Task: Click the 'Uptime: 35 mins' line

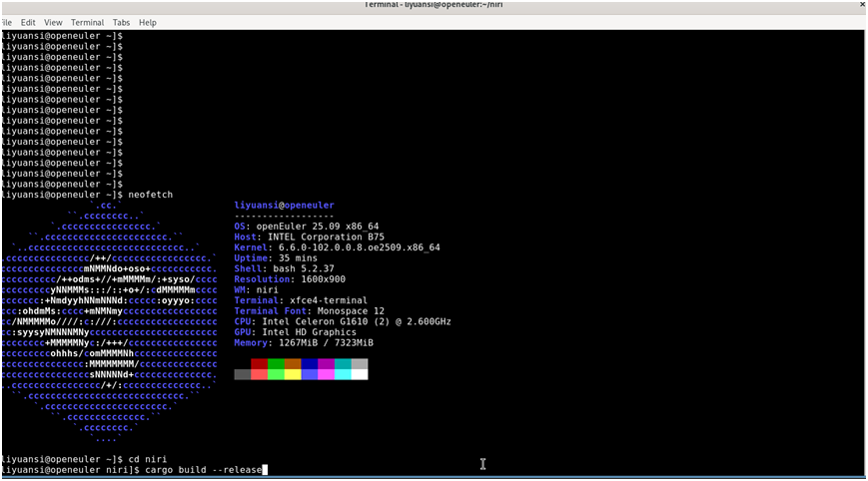Action: (x=276, y=258)
